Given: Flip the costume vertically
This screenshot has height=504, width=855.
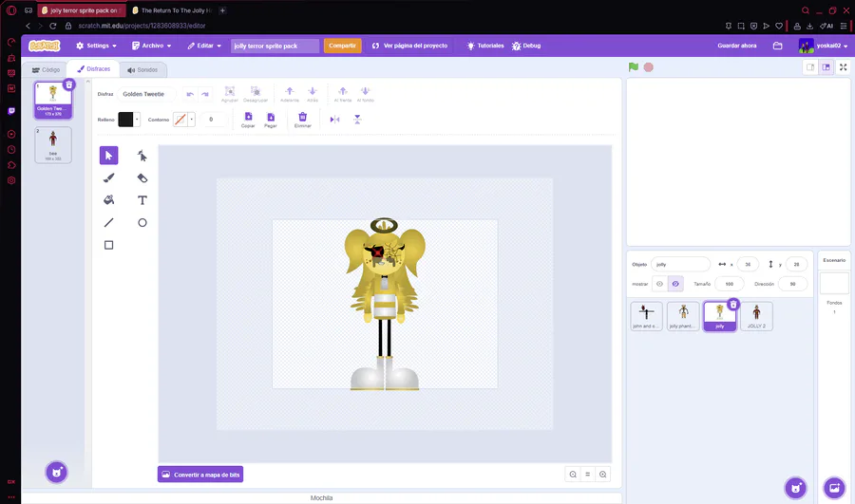Looking at the screenshot, I should pyautogui.click(x=357, y=120).
